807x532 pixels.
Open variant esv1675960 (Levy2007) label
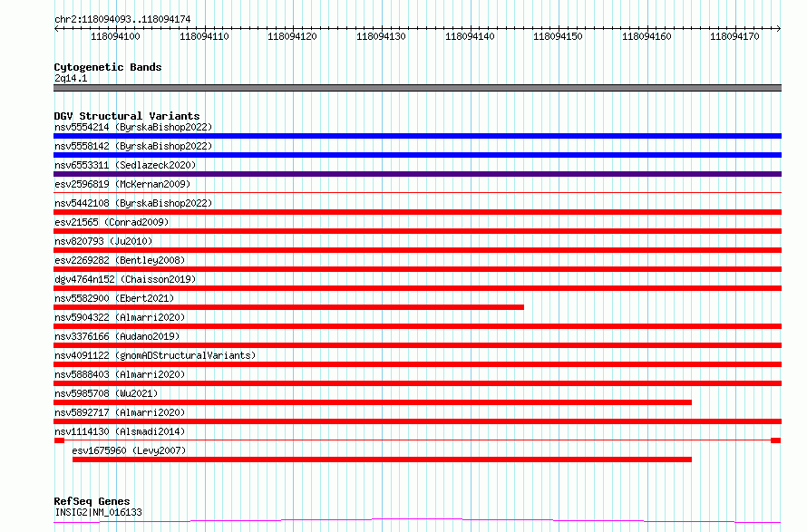click(129, 450)
